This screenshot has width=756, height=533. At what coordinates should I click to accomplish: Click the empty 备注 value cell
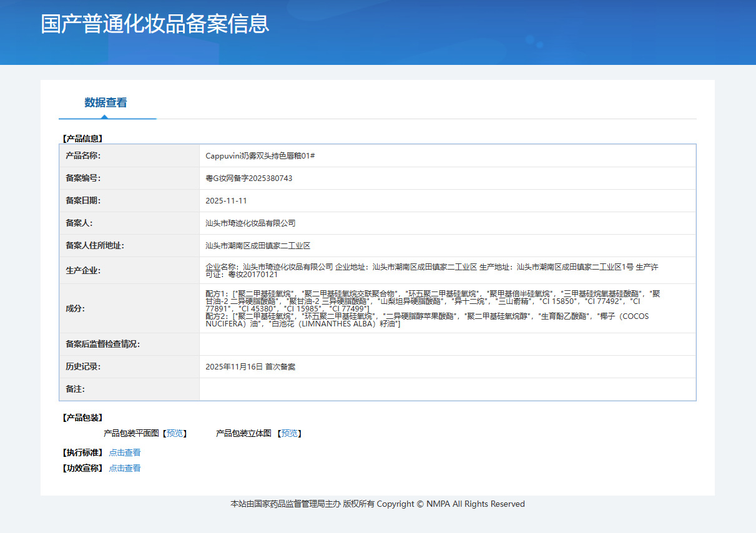pyautogui.click(x=447, y=389)
